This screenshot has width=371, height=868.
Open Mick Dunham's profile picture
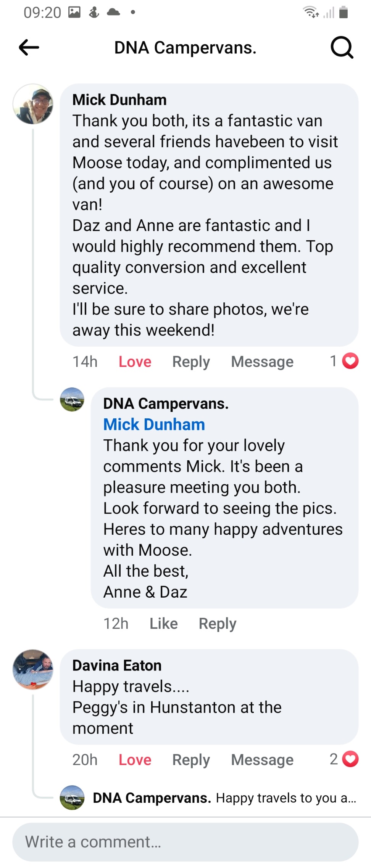pos(33,104)
